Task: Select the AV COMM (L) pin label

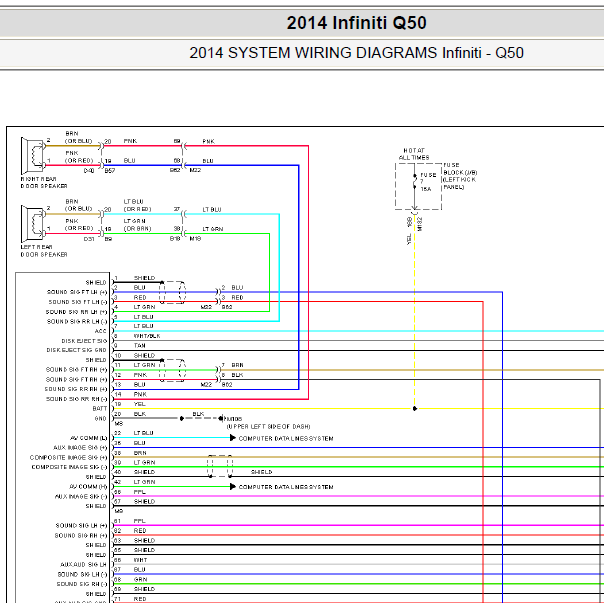Action: (89, 438)
